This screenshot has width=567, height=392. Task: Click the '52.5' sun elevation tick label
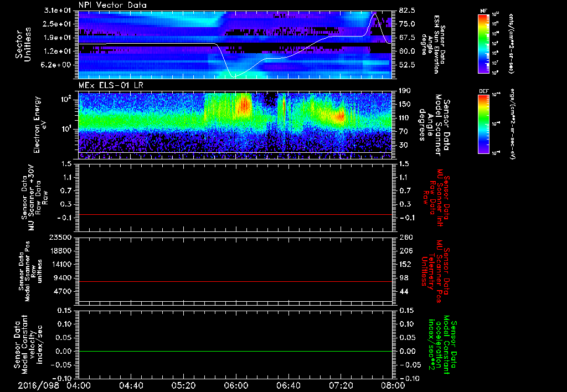[407, 65]
